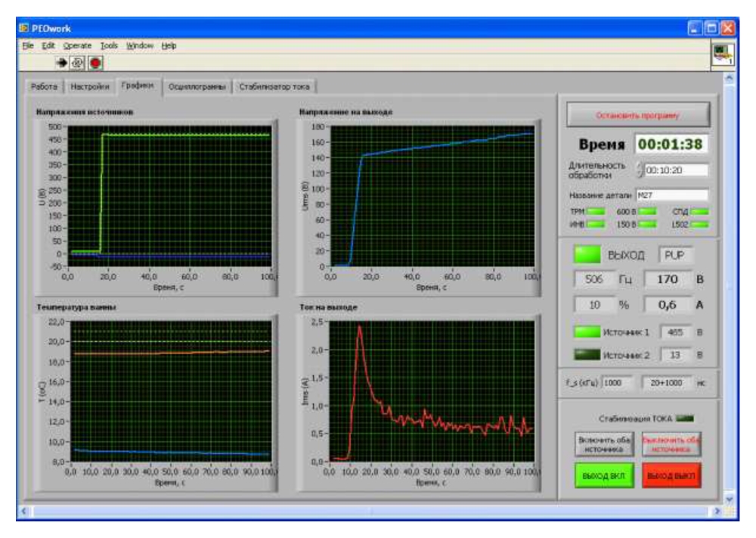756x538 pixels.
Task: Click the output current graph plot area
Action: click(432, 391)
